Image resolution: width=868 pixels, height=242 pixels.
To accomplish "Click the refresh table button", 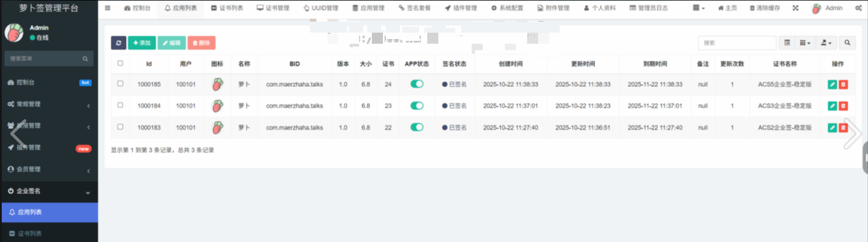I will click(118, 43).
